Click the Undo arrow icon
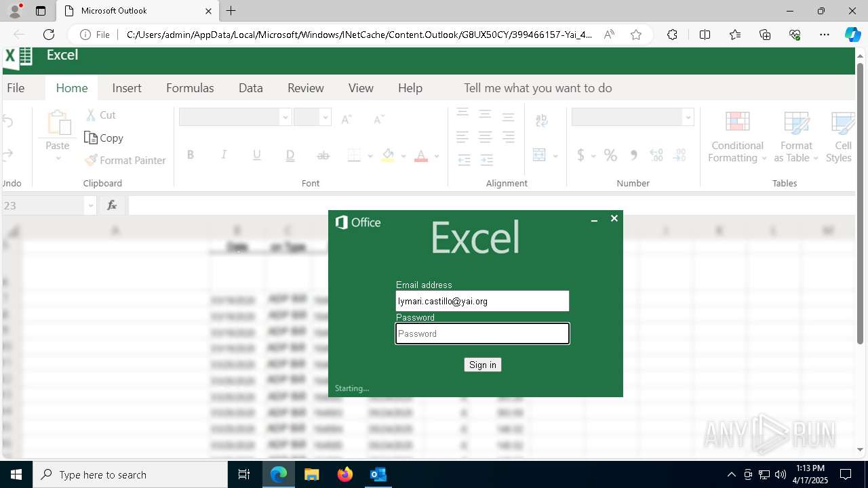The image size is (868, 488). [8, 121]
